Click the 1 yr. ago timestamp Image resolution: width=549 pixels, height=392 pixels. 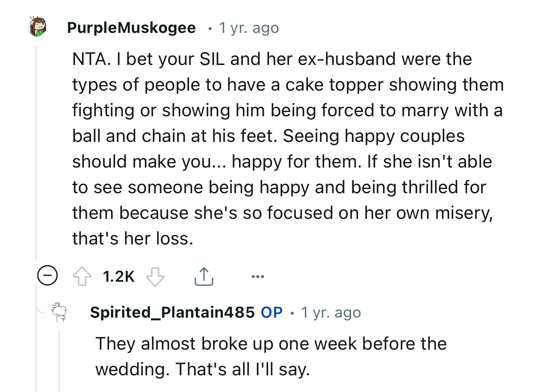(x=249, y=27)
